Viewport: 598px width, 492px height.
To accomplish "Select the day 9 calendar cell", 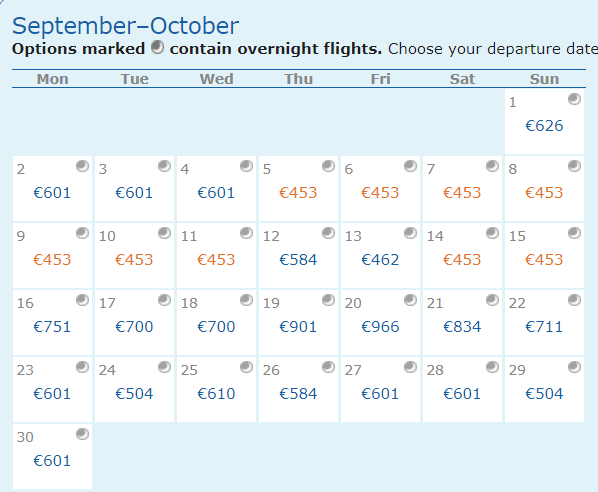I will tap(52, 256).
